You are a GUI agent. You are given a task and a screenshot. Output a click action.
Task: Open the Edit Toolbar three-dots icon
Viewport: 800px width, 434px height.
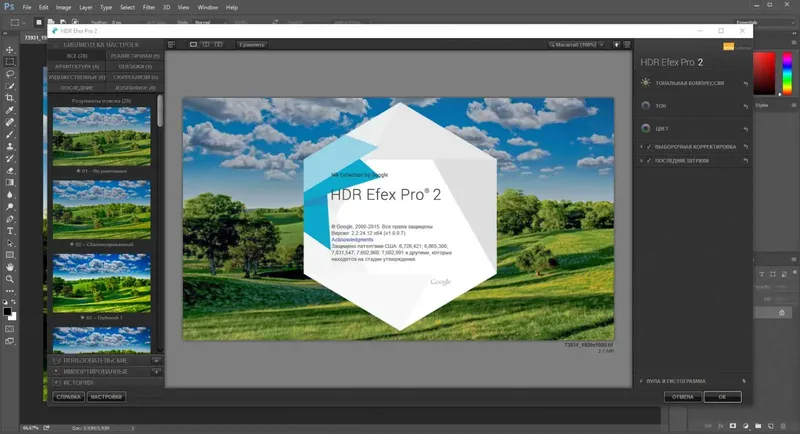point(10,291)
